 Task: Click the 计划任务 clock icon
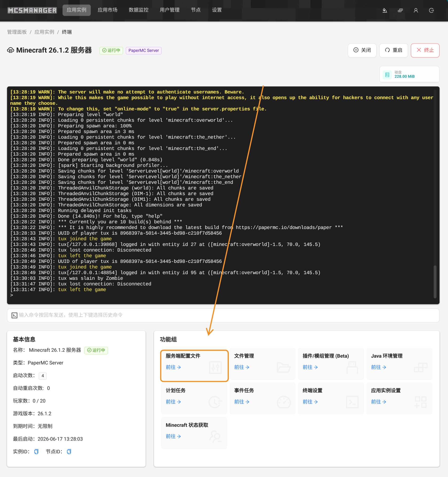point(215,402)
